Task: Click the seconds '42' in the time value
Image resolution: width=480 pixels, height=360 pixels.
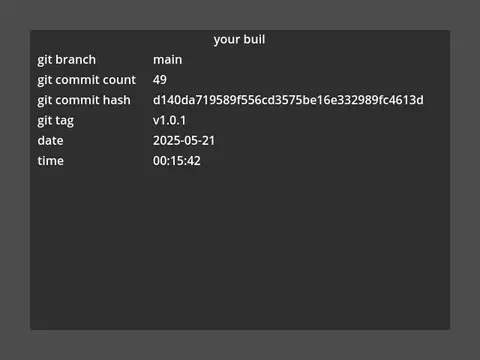Action: coord(194,161)
